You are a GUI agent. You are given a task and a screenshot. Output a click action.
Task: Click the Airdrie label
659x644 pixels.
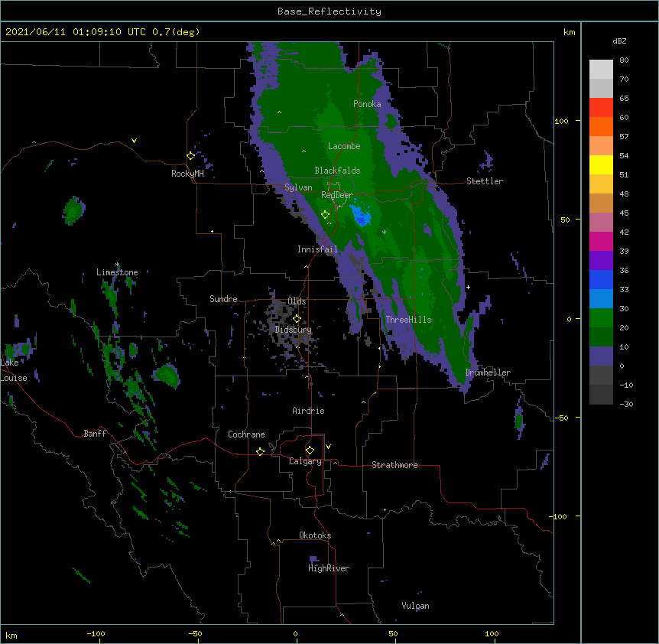pos(309,411)
